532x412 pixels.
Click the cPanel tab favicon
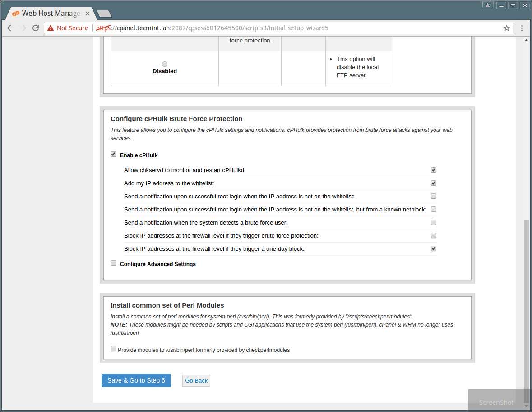16,14
